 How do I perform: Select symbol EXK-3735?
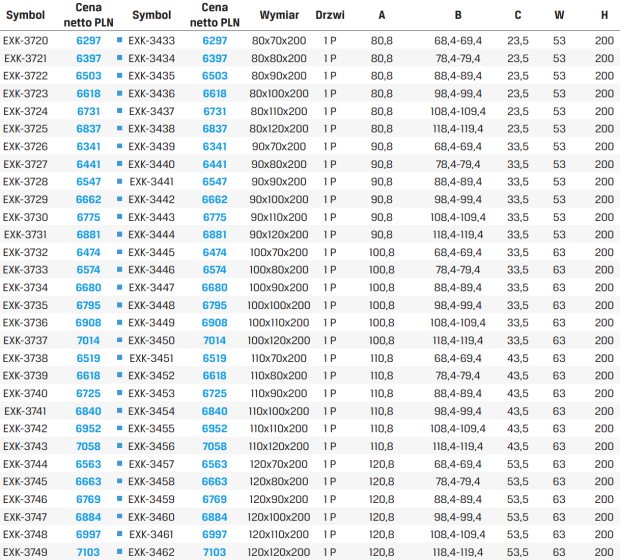[x=25, y=306]
